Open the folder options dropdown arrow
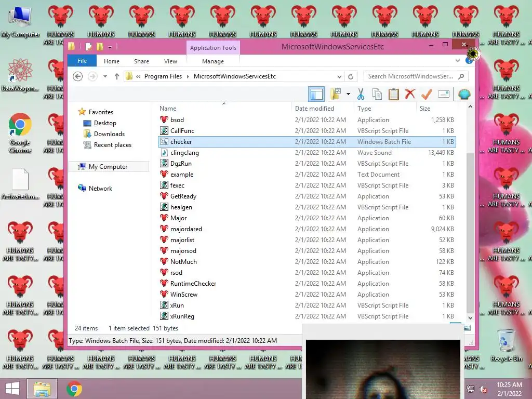 (x=348, y=94)
